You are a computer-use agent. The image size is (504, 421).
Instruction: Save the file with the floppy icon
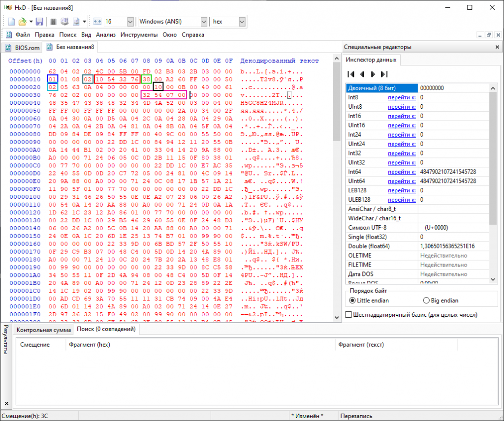[39, 22]
